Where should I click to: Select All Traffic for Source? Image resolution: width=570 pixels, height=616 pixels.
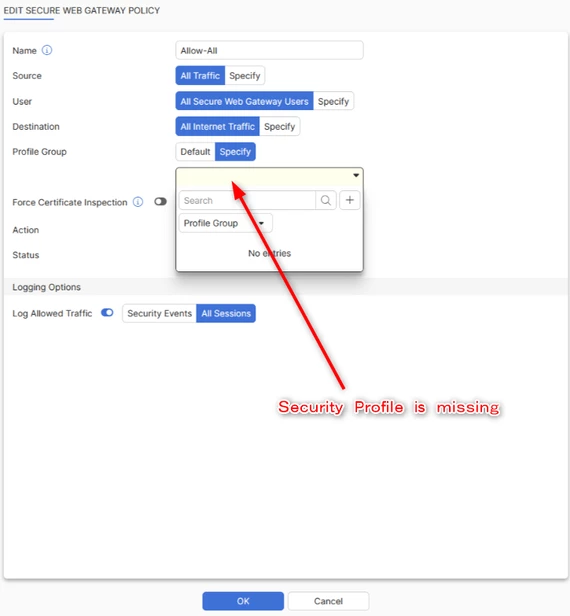pos(200,75)
